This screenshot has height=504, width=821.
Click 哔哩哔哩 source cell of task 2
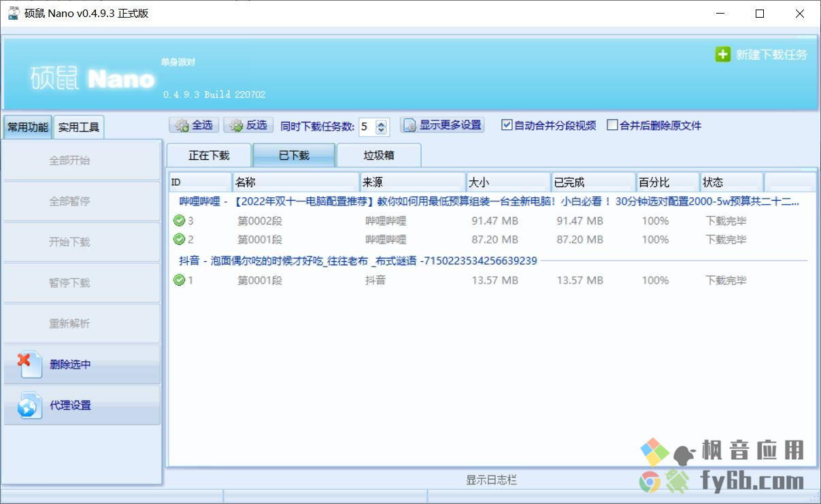pyautogui.click(x=386, y=239)
